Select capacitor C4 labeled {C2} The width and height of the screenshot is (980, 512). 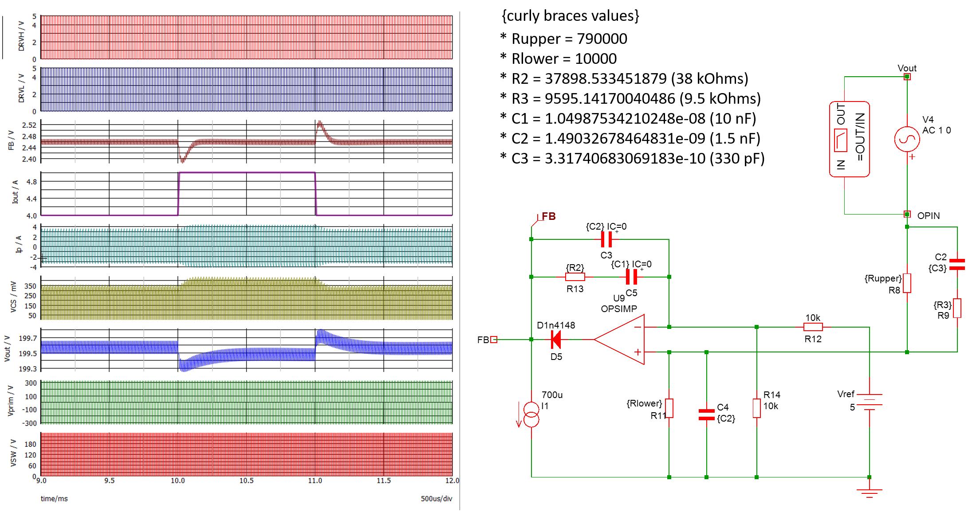706,414
